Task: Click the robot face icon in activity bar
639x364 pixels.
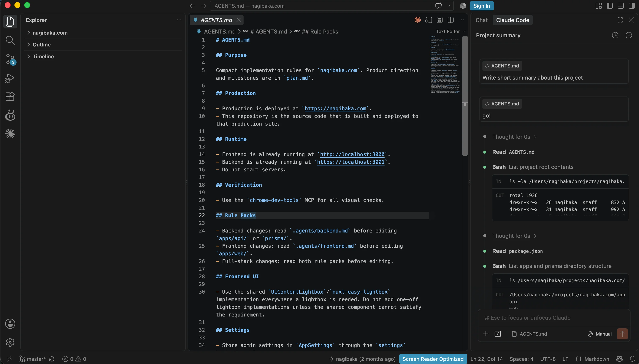Action: click(x=10, y=115)
